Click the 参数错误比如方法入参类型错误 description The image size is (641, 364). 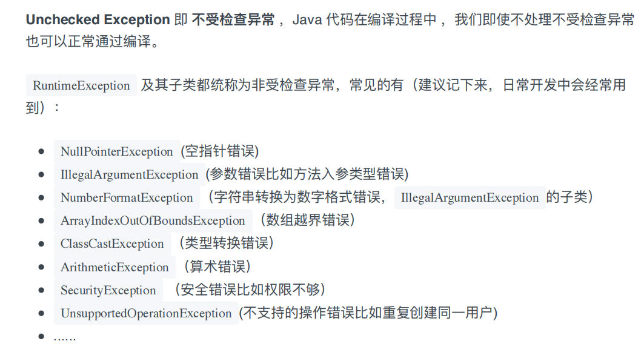[307, 174]
